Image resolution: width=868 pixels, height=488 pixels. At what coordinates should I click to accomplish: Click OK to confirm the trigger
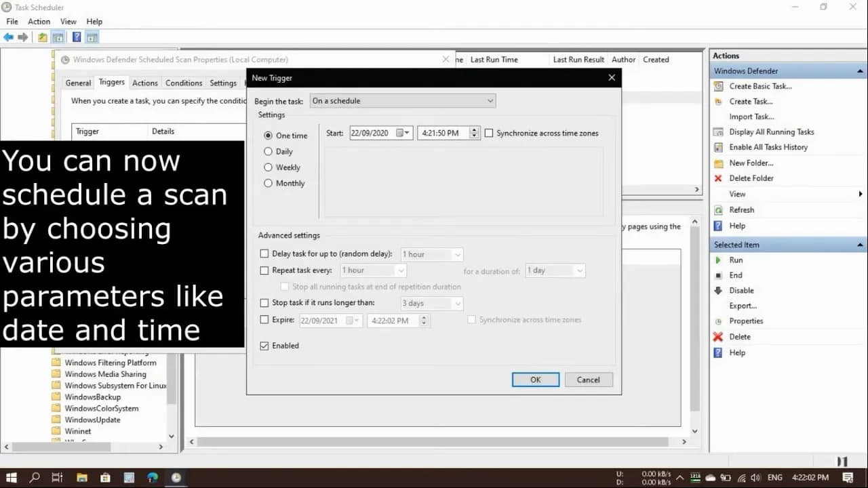[535, 380]
